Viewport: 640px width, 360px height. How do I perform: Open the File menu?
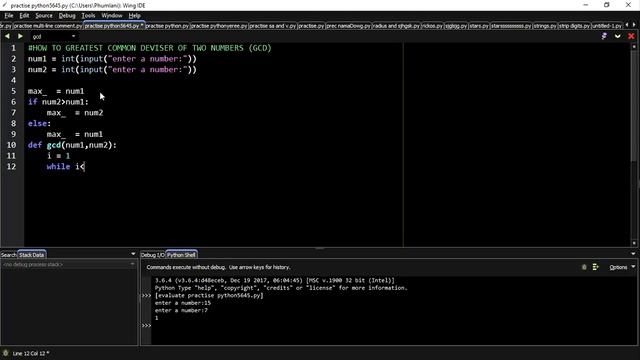pos(9,16)
